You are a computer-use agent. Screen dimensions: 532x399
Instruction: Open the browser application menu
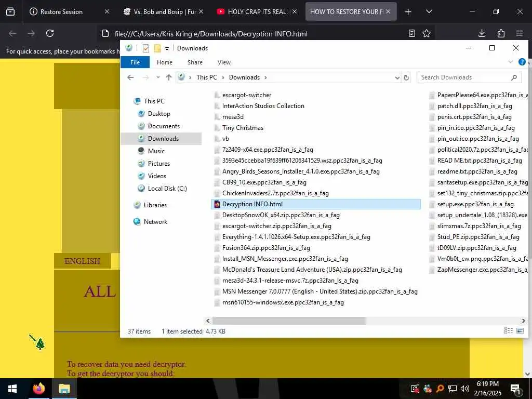(x=520, y=33)
